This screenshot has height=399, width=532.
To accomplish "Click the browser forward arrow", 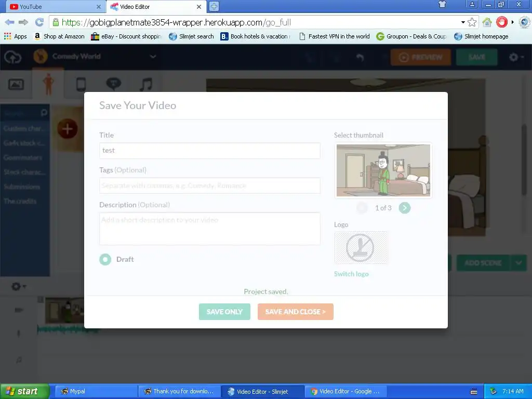I will 23,22.
